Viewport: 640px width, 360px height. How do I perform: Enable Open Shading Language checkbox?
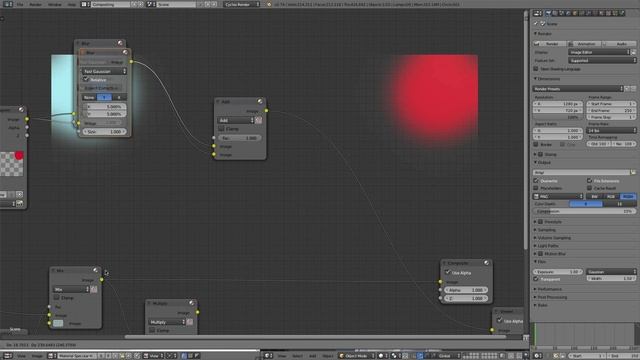pos(536,69)
